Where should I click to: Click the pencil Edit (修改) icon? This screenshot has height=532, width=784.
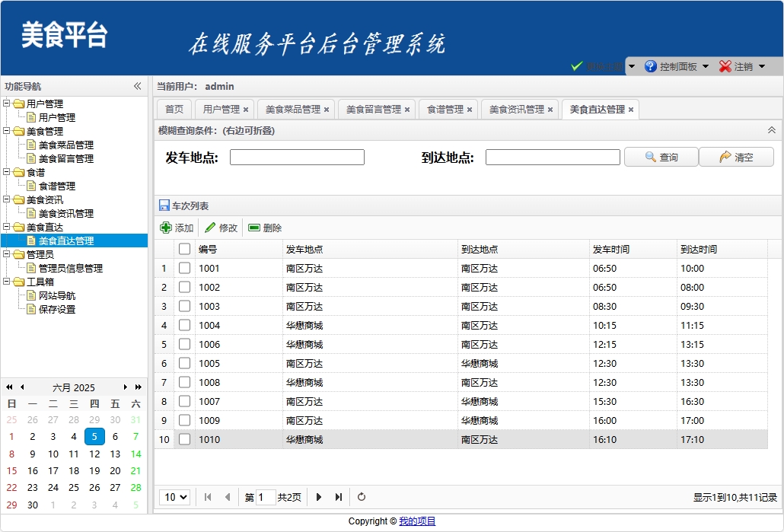210,228
